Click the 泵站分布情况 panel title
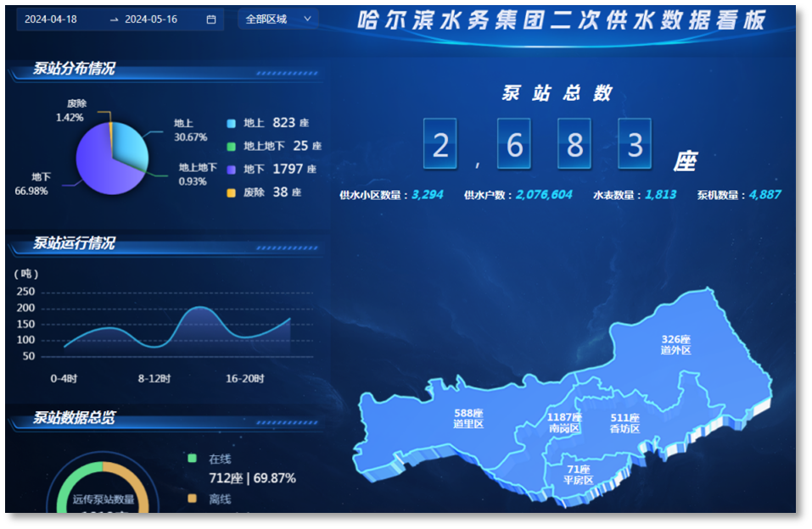The image size is (812, 529). point(74,69)
